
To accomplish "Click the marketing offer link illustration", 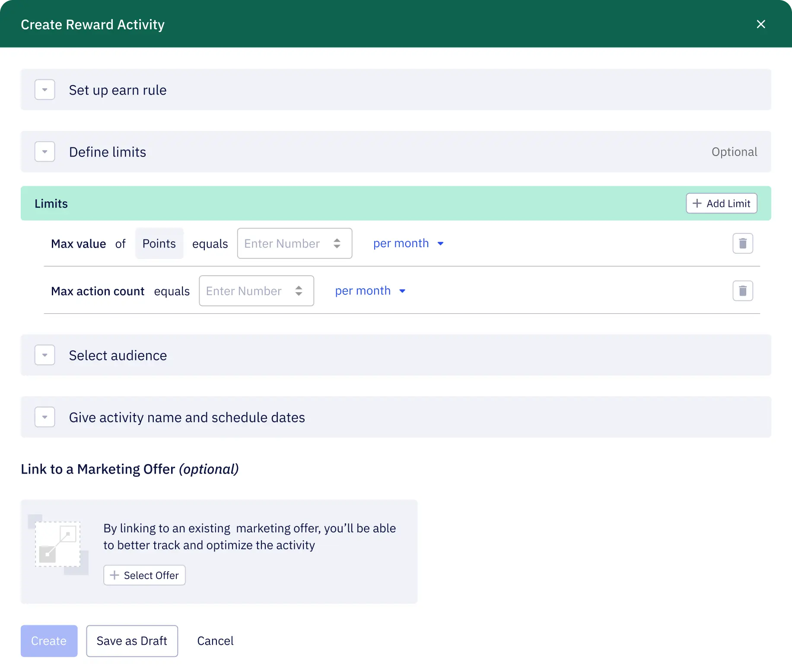I will click(x=58, y=545).
